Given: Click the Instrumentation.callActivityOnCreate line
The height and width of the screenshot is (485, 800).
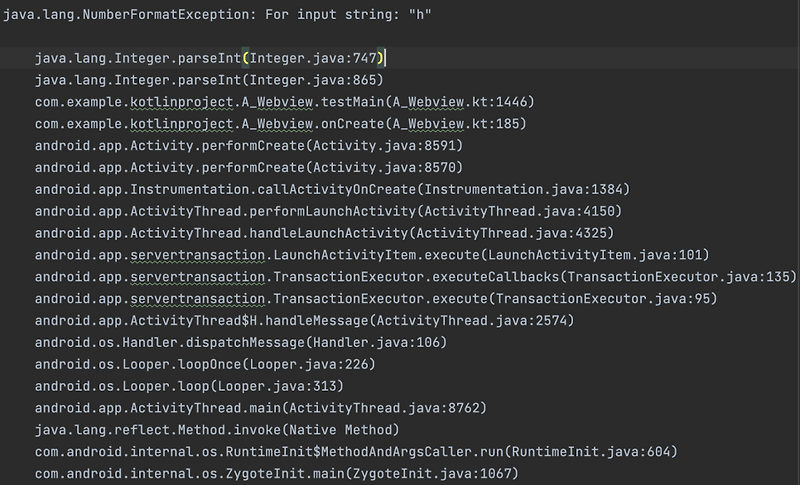Looking at the screenshot, I should [333, 190].
